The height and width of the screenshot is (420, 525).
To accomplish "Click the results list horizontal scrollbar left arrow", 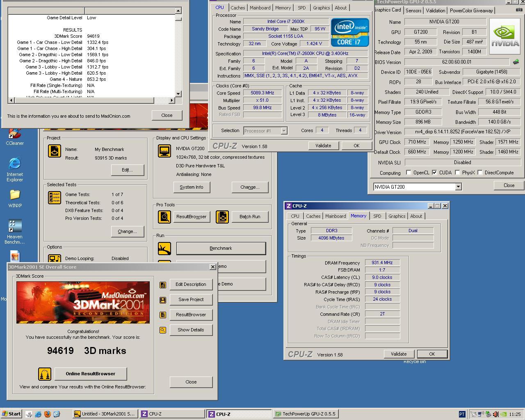I will click(11, 100).
